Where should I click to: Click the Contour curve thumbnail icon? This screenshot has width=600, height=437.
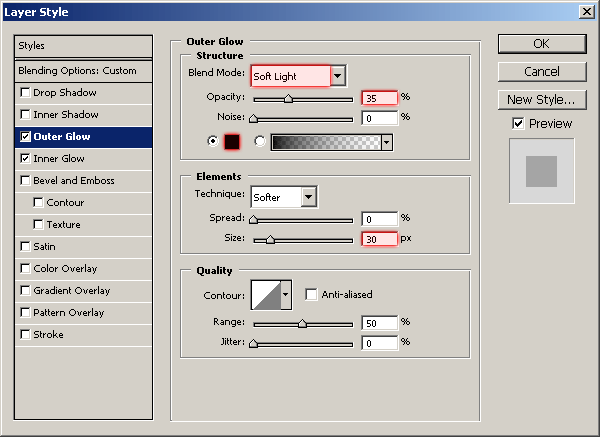tap(265, 295)
